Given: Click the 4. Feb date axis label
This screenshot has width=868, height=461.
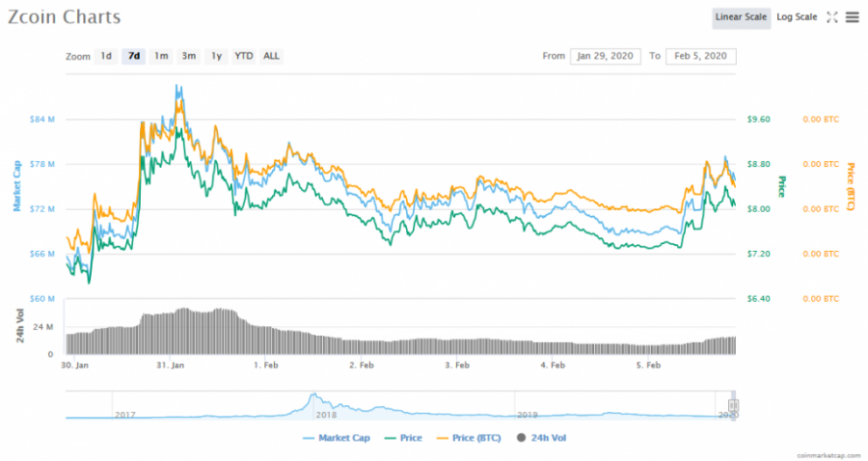Looking at the screenshot, I should (x=553, y=366).
